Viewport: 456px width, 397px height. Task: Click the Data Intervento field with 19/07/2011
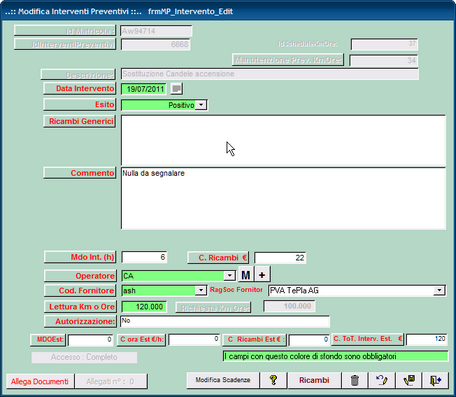point(144,89)
